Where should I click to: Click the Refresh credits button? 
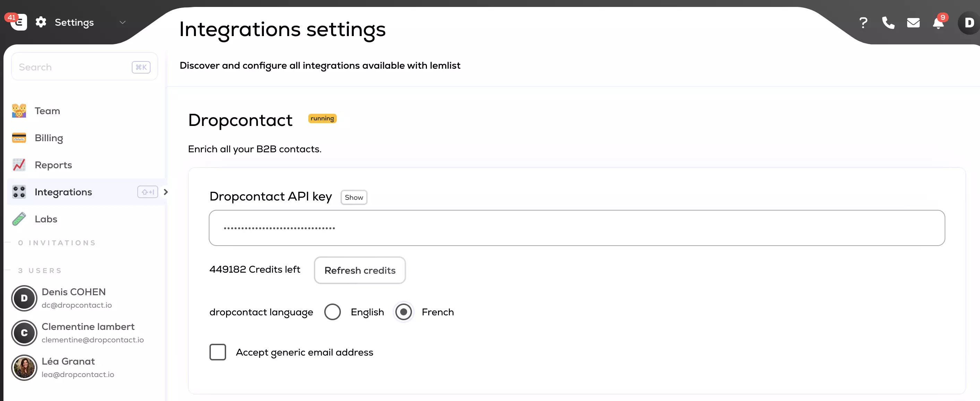click(x=360, y=270)
